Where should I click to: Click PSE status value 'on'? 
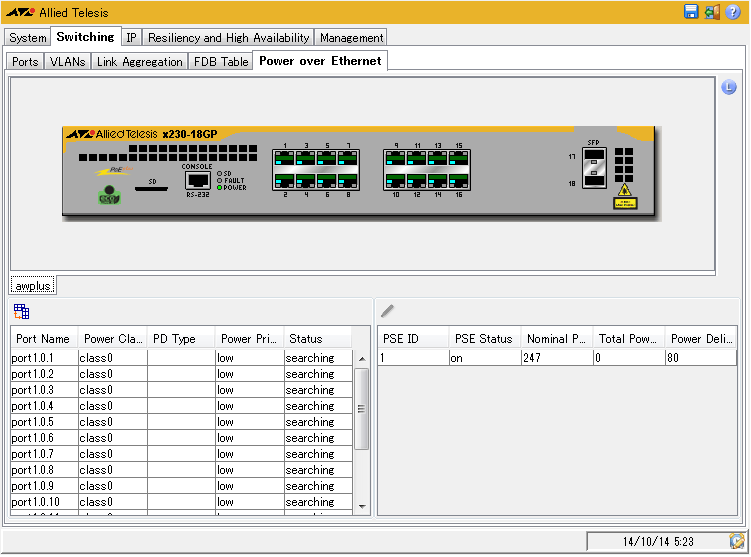tap(485, 358)
